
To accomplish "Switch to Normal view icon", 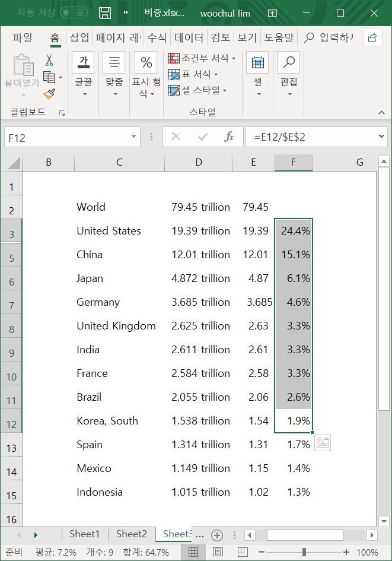I will tap(193, 552).
